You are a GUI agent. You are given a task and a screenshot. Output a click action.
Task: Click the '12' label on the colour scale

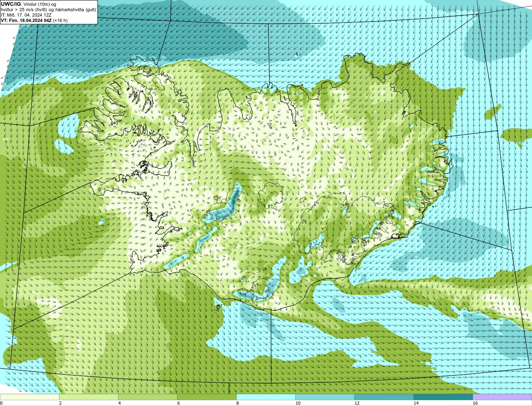(357, 403)
